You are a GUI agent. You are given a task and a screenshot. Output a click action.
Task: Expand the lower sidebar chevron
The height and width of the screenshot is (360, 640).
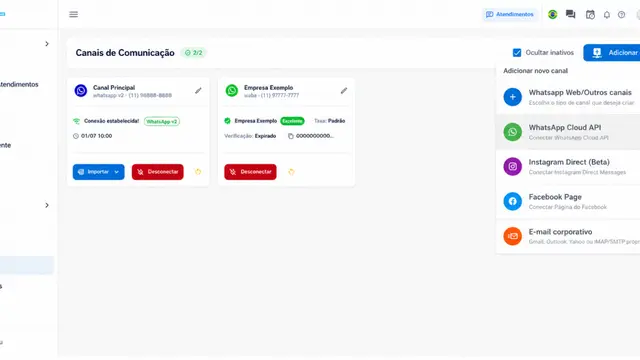47,205
